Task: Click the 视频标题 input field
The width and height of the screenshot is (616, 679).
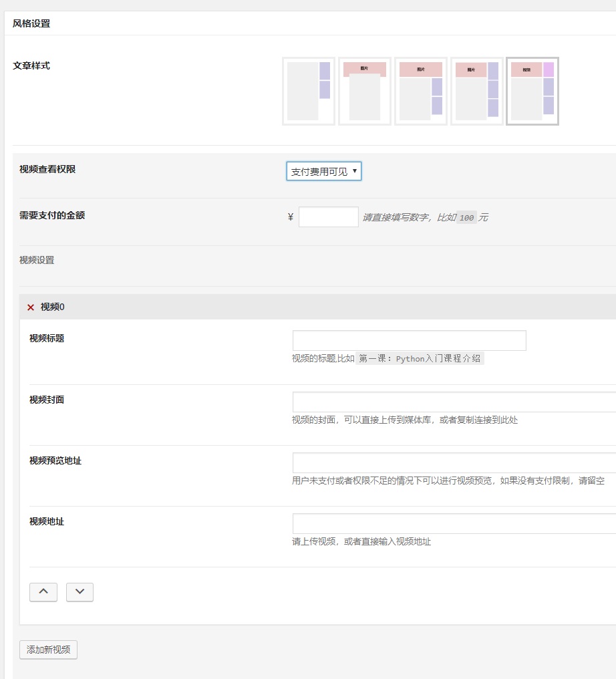Action: (410, 340)
